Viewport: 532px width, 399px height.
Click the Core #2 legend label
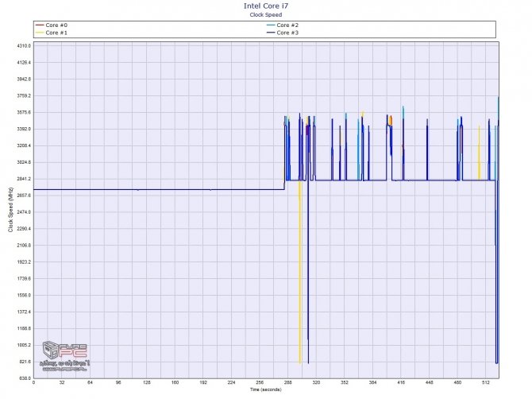(x=287, y=25)
